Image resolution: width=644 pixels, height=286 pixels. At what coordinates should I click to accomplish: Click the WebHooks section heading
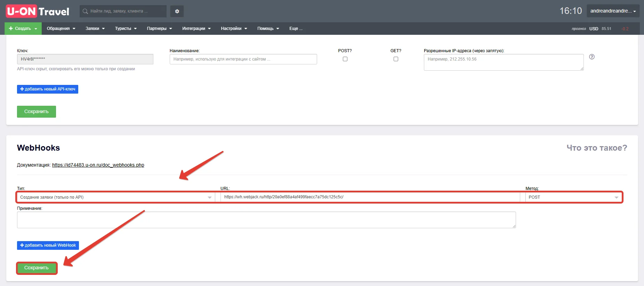(x=39, y=148)
